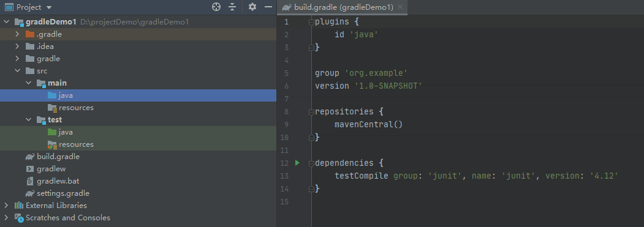Click resources folder icon under main
This screenshot has width=644, height=227.
click(x=52, y=108)
